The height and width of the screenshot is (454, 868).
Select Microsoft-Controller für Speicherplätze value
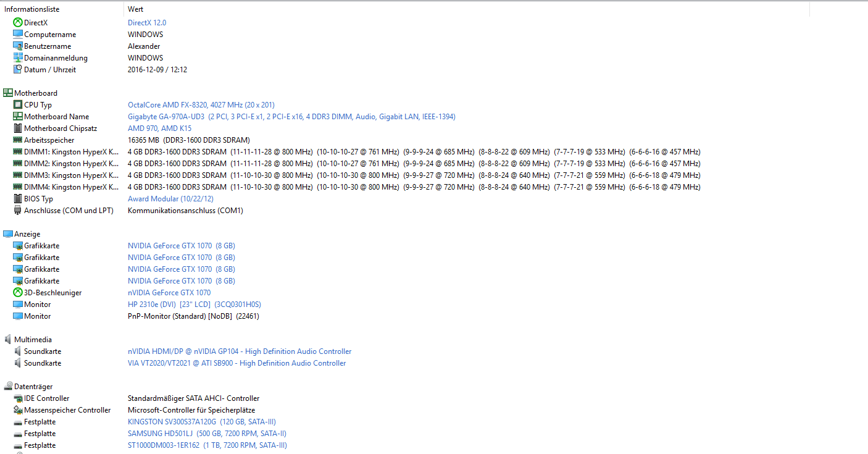pyautogui.click(x=191, y=410)
